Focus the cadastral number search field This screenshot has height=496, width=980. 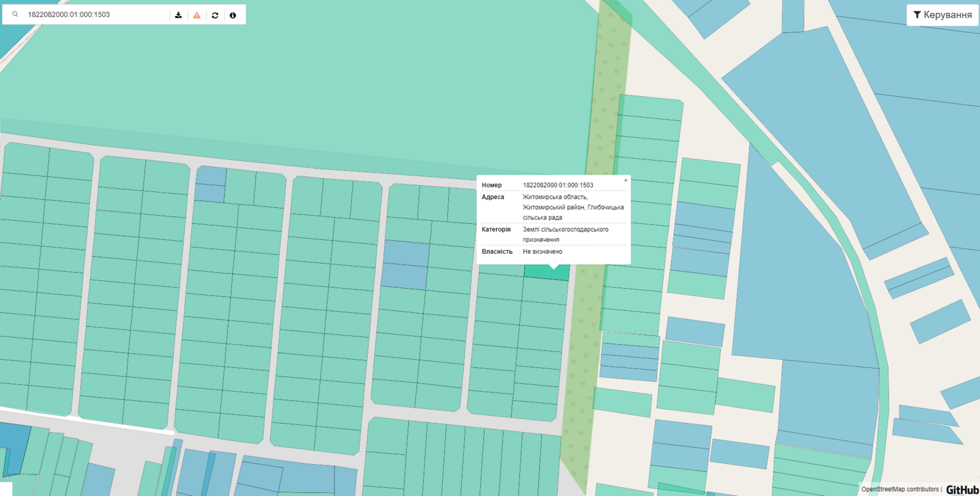(x=95, y=15)
